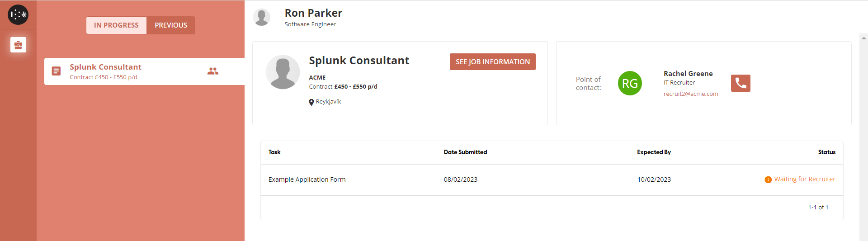The image size is (868, 241).
Task: Click the Example Application Form task row
Action: point(307,180)
